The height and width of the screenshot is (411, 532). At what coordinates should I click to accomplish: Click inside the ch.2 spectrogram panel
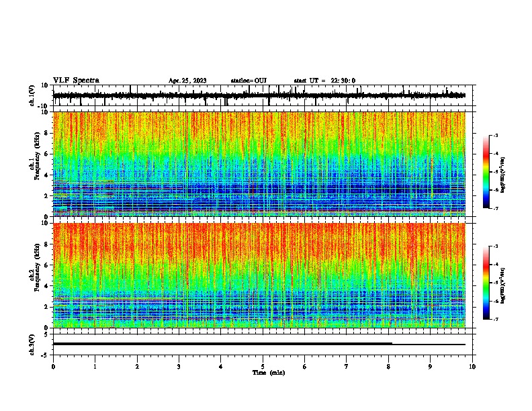(259, 275)
